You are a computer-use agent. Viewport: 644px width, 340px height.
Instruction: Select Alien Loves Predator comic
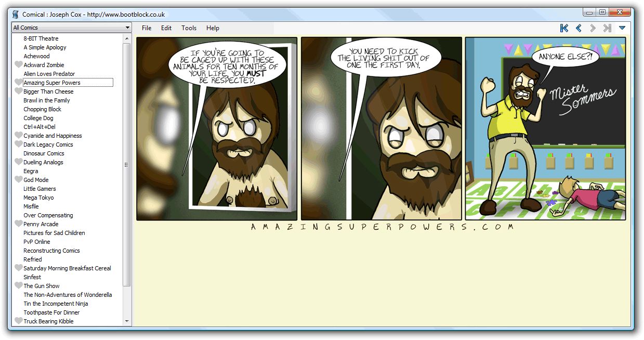point(49,74)
